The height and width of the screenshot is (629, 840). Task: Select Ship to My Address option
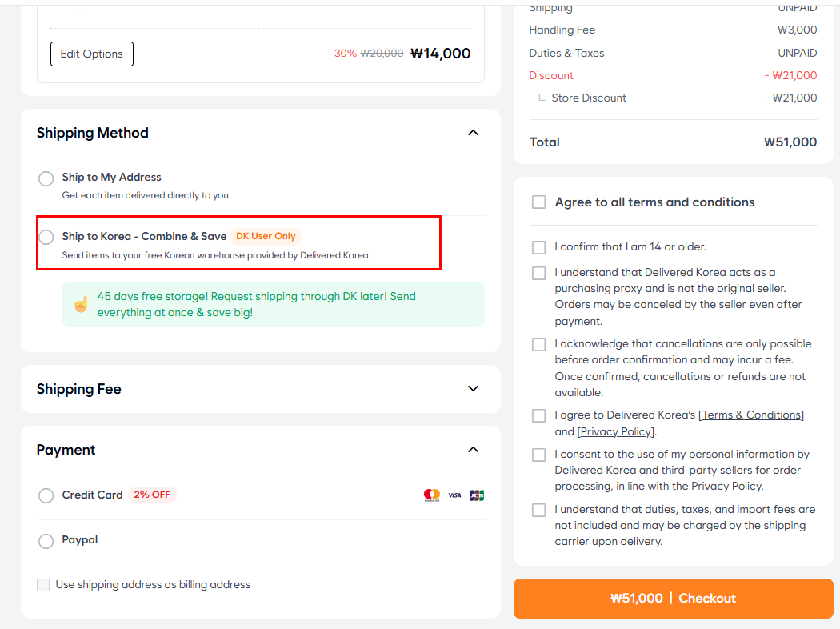(x=46, y=178)
